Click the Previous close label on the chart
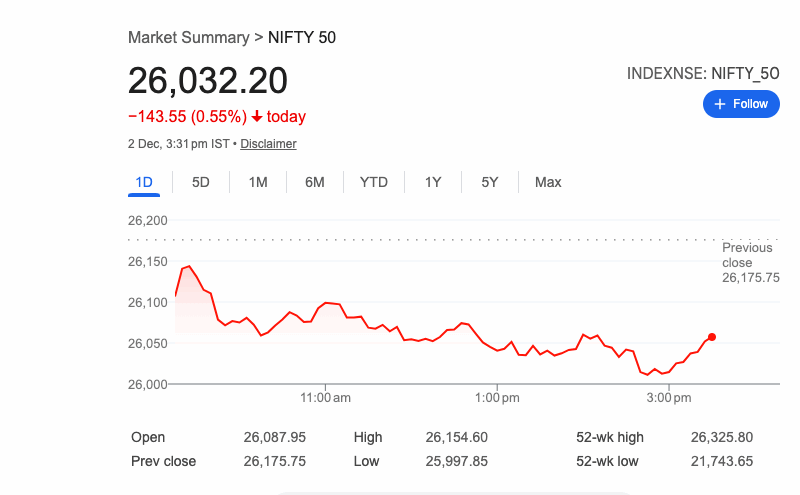 click(x=748, y=255)
